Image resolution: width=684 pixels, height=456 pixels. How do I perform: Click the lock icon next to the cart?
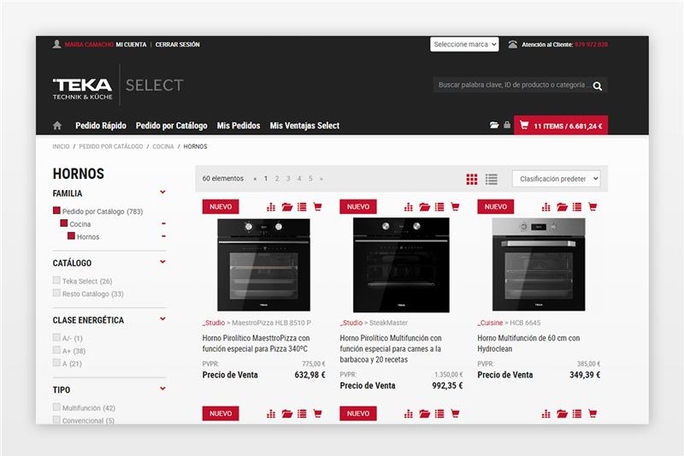(507, 125)
